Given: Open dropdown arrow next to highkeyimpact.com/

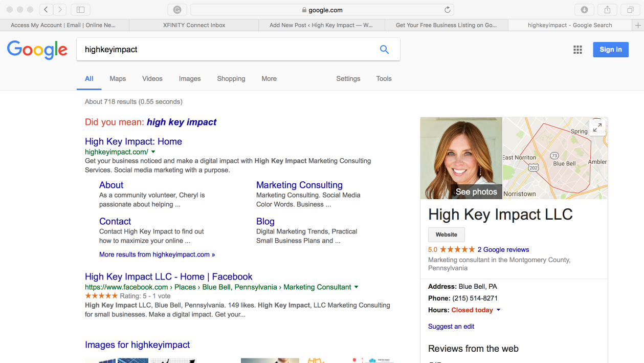Looking at the screenshot, I should (x=153, y=152).
